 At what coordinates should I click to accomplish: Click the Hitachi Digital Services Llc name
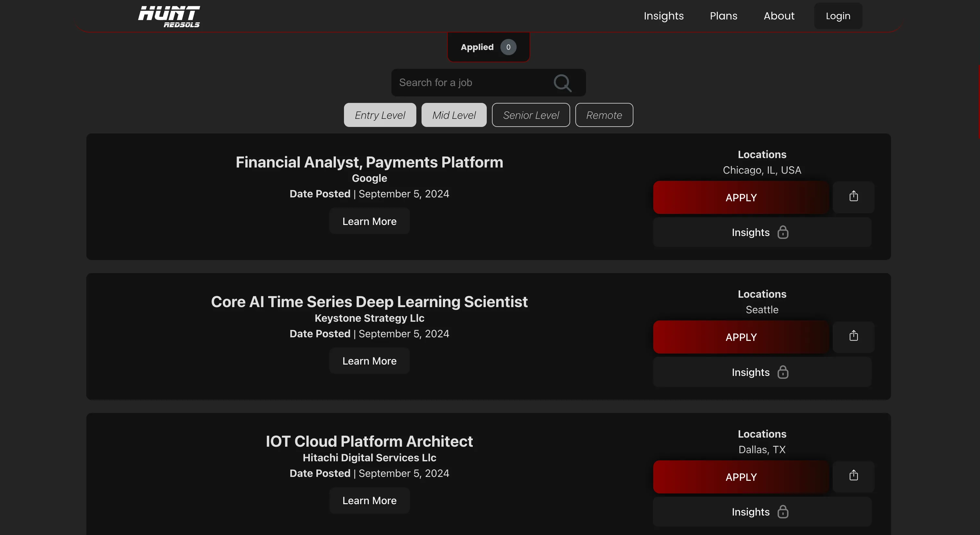click(369, 457)
